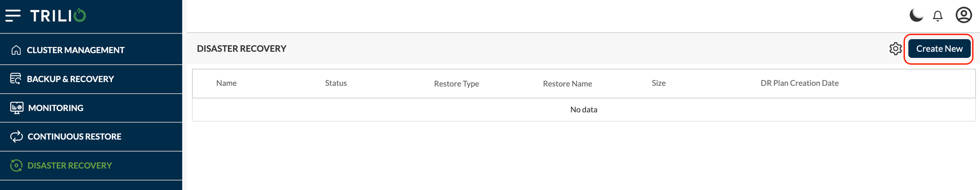Click DR Plan Creation Date header

799,83
